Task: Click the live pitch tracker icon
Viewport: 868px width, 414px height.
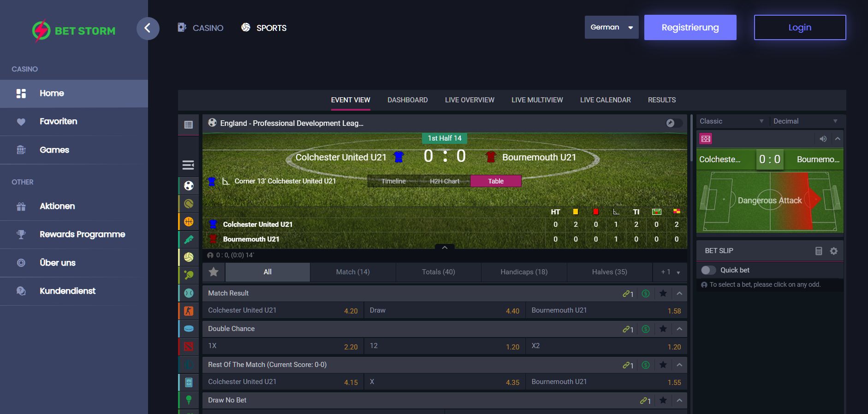Action: (706, 139)
